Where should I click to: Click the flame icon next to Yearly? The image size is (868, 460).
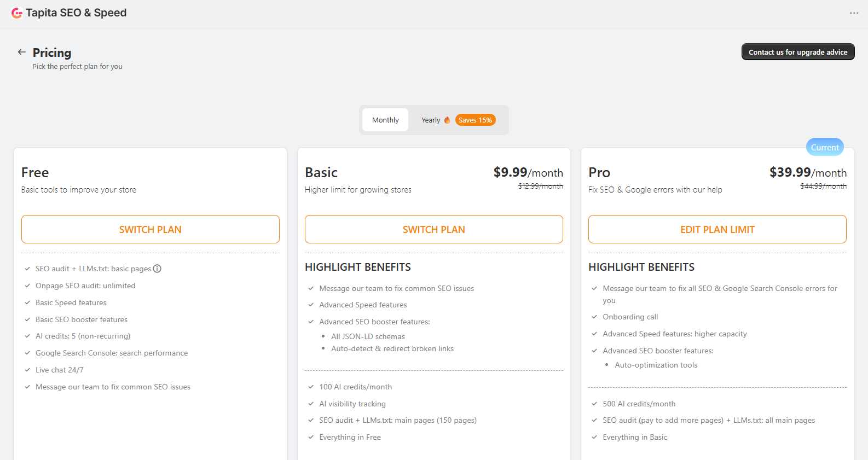447,120
